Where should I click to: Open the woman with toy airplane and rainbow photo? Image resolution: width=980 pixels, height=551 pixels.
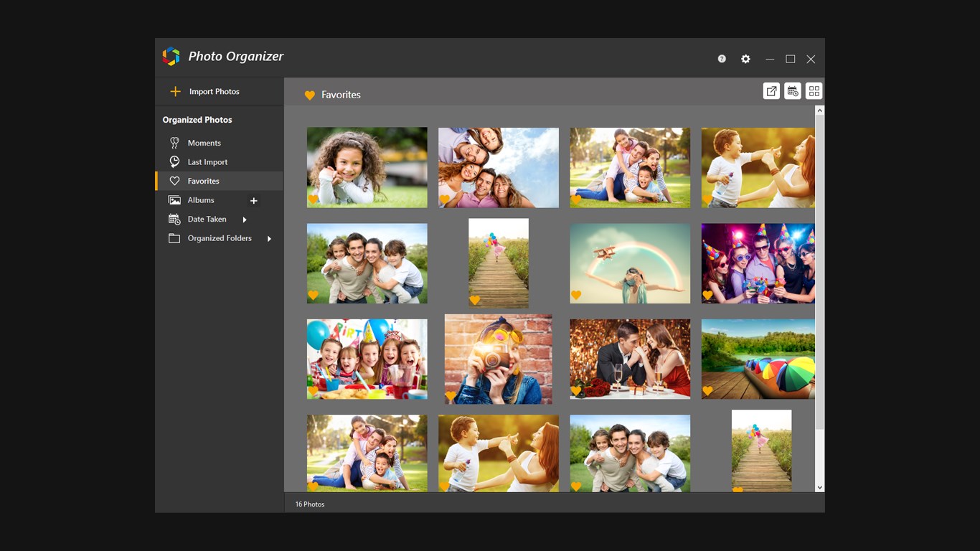point(630,263)
